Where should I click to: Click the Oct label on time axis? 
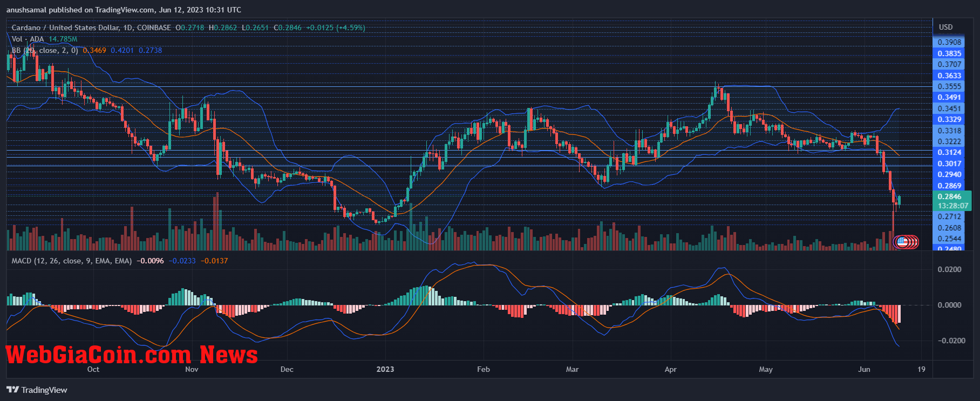pyautogui.click(x=93, y=369)
